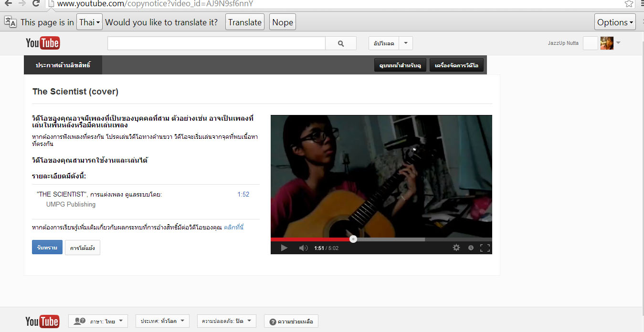Click the help question mark button ความช่วยเหลือ
This screenshot has width=644, height=332.
[291, 322]
